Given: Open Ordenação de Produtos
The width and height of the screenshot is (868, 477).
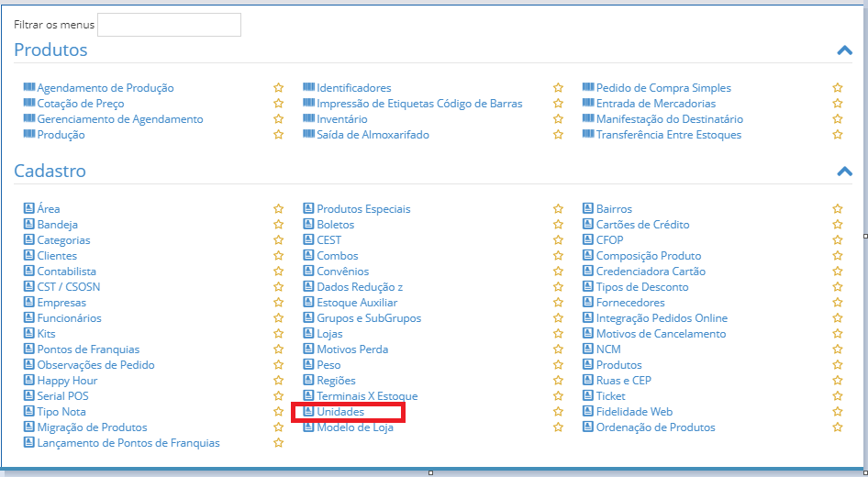Looking at the screenshot, I should coord(655,427).
